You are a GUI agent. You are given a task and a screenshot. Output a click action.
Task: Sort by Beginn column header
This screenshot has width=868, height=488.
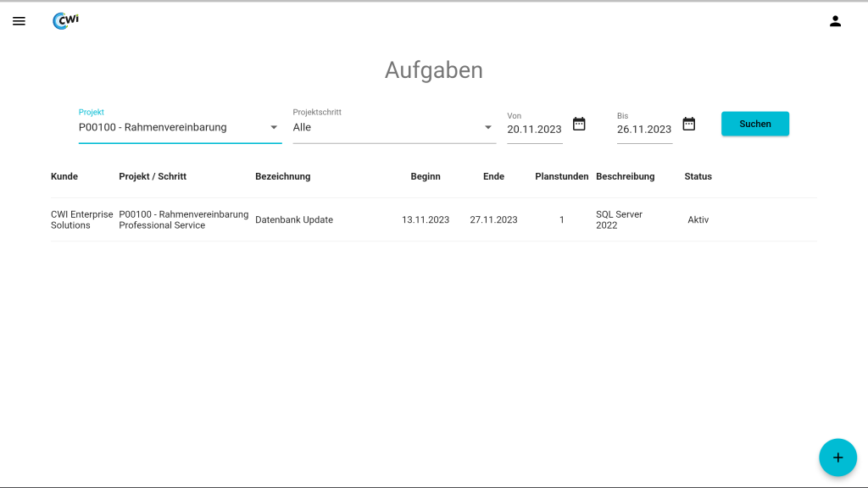point(426,176)
